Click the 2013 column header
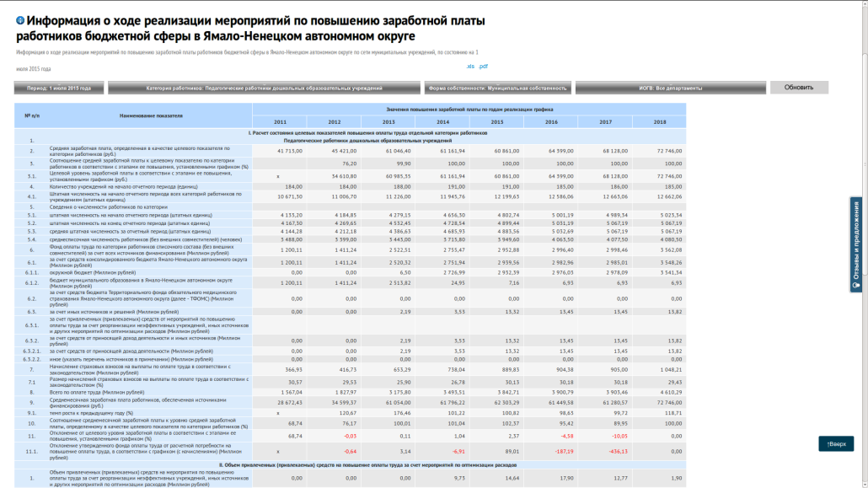 click(388, 122)
